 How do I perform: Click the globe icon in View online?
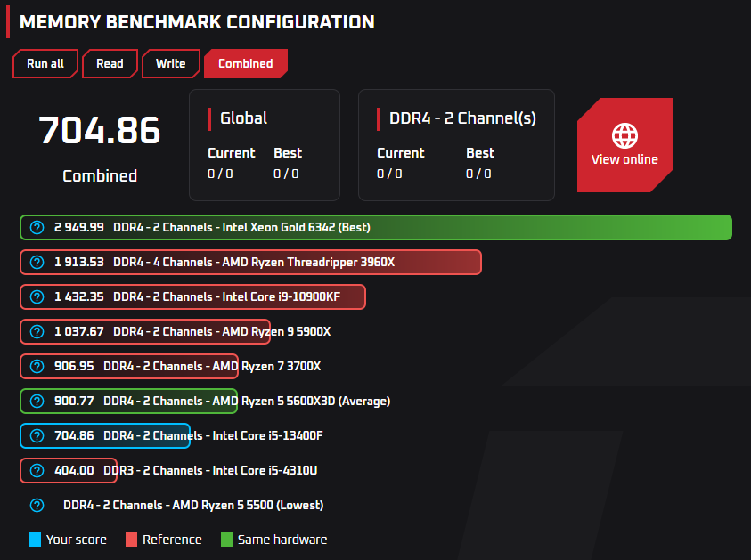[624, 135]
